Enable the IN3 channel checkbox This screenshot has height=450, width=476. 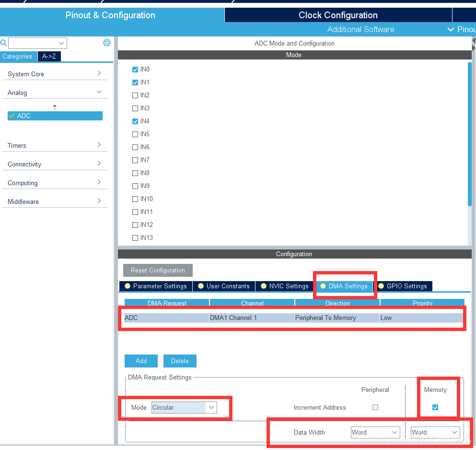click(x=135, y=108)
